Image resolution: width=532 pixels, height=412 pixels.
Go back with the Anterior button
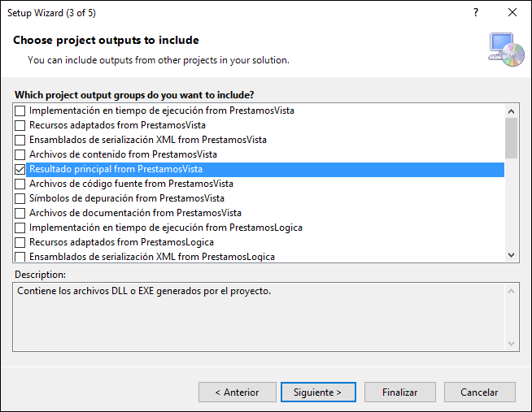(x=238, y=392)
